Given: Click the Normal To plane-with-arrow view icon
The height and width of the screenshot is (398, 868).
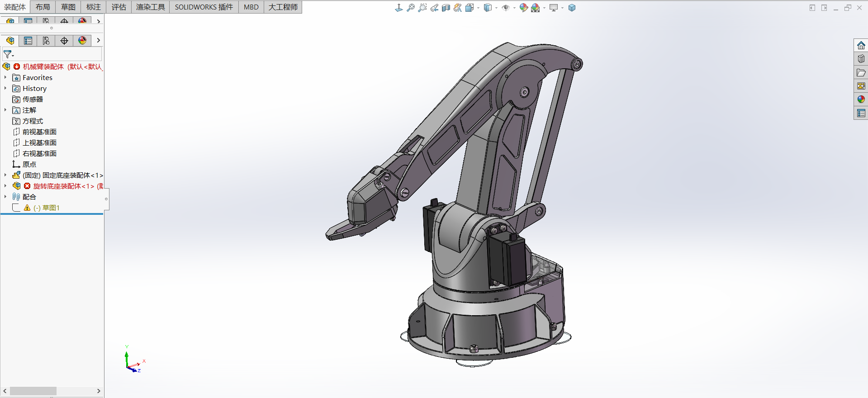Looking at the screenshot, I should click(x=398, y=8).
